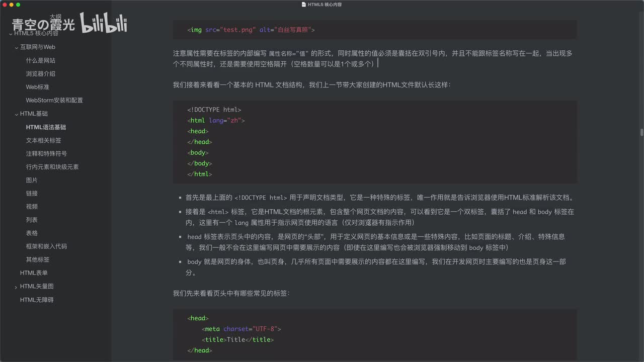644x362 pixels.
Task: Open 注释和特殊符号 outline entry
Action: [x=46, y=153]
